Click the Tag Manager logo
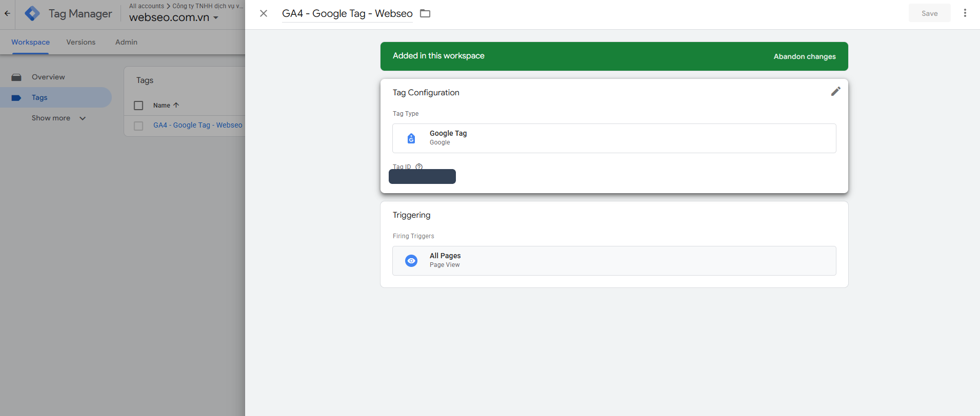The image size is (980, 416). [32, 13]
